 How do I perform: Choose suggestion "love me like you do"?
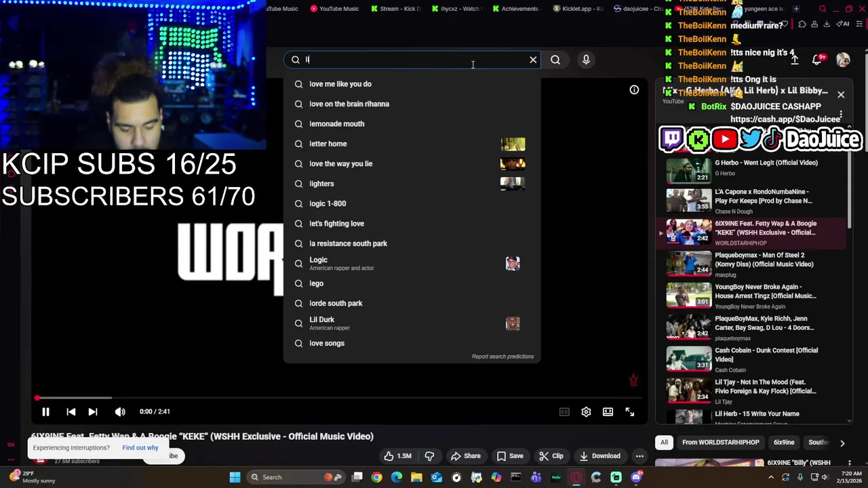pos(412,84)
